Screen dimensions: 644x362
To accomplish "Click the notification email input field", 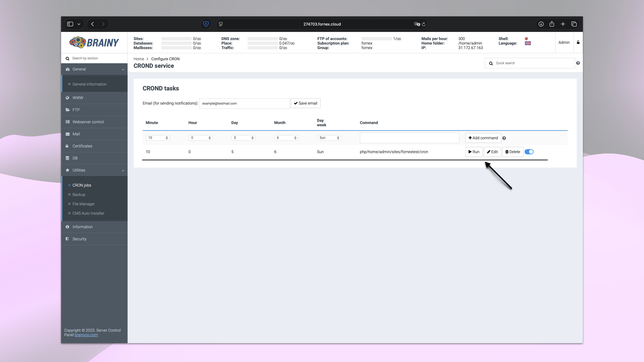I will pos(244,103).
